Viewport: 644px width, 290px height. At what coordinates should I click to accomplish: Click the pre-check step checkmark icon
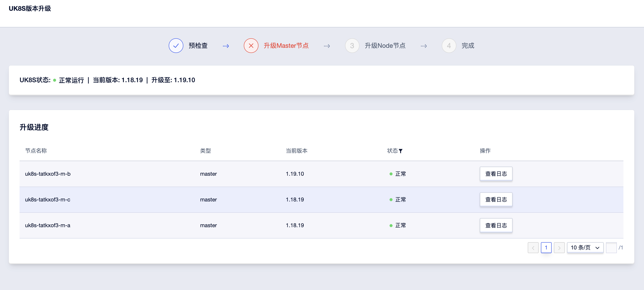click(x=176, y=46)
